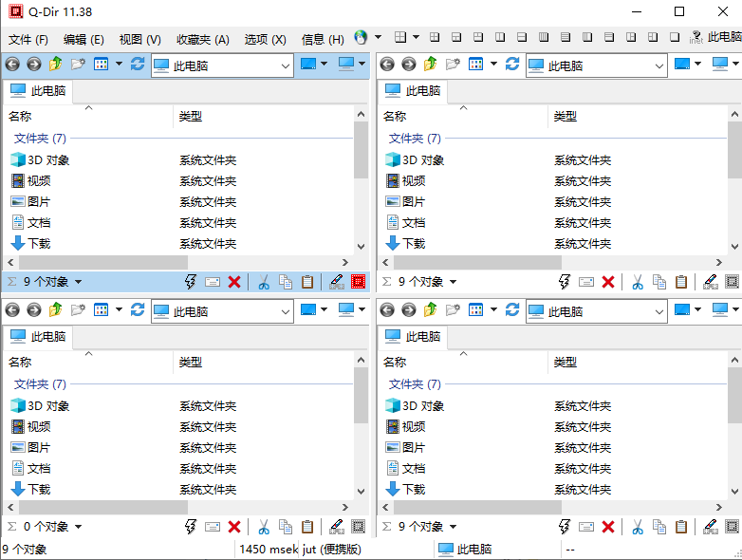The image size is (742, 560).
Task: Cut with the scissors in top-left pane
Action: tap(264, 282)
